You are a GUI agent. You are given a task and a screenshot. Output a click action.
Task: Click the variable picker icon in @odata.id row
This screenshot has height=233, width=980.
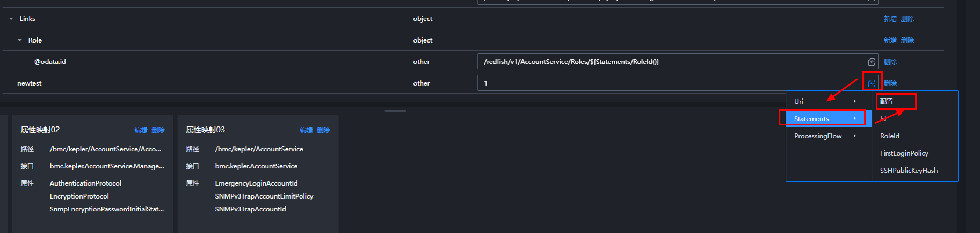tap(872, 62)
